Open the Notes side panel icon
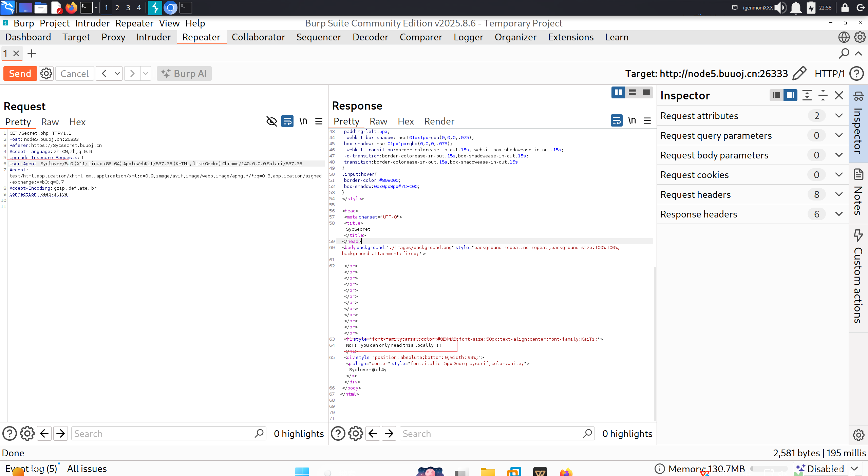This screenshot has height=476, width=868. coord(858,175)
